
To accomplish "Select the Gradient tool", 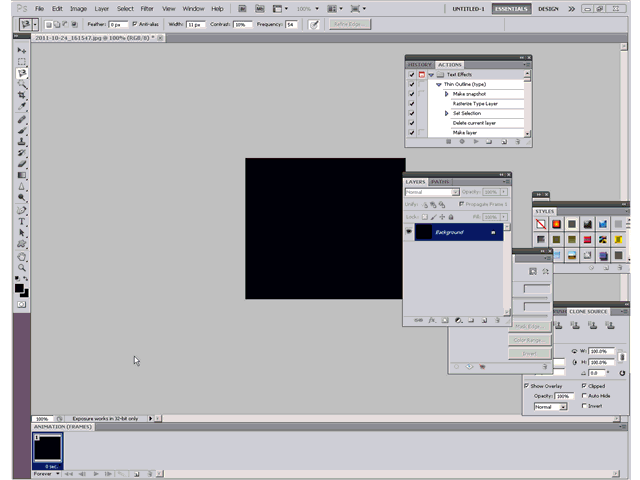I will (22, 175).
